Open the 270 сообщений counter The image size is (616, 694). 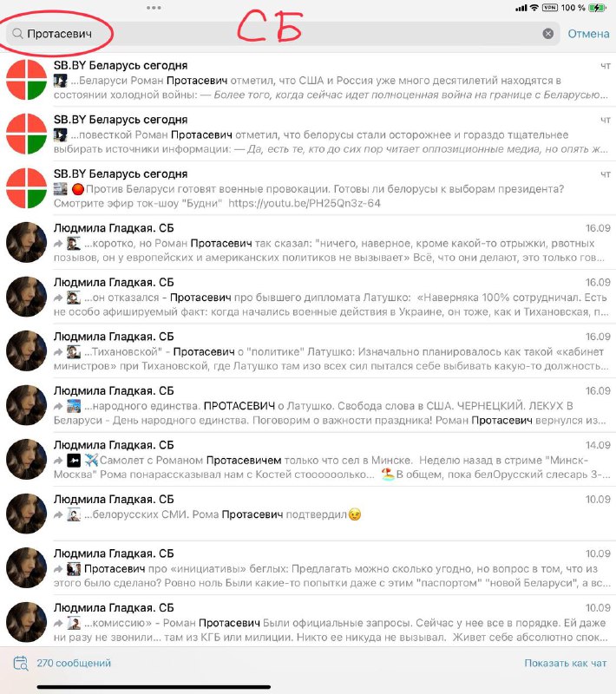74,663
